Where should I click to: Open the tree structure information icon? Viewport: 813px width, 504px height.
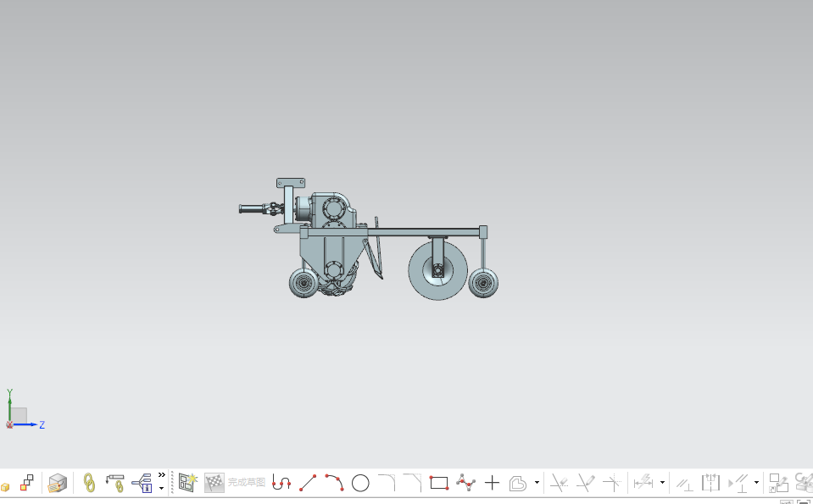coord(142,483)
